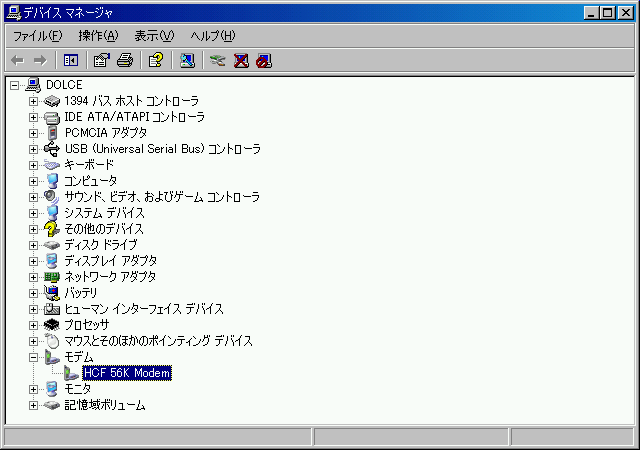Expand ヒューマン インターフェイス デバイス node

pos(33,310)
